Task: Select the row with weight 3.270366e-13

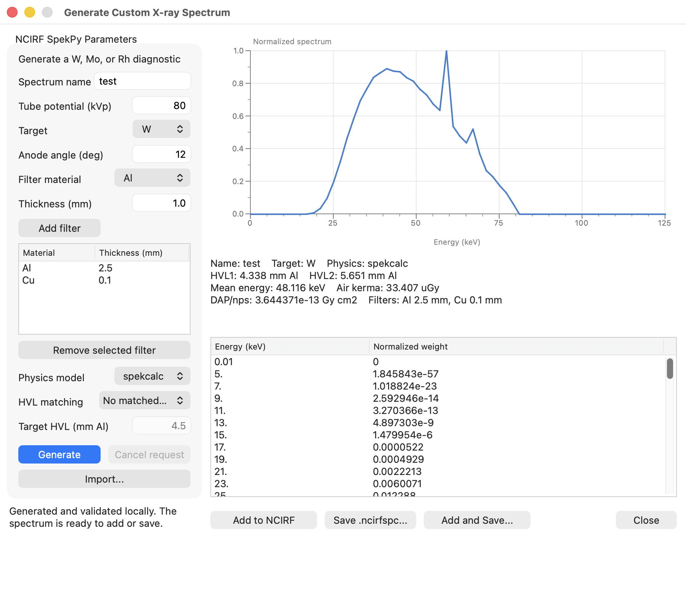Action: click(x=438, y=411)
